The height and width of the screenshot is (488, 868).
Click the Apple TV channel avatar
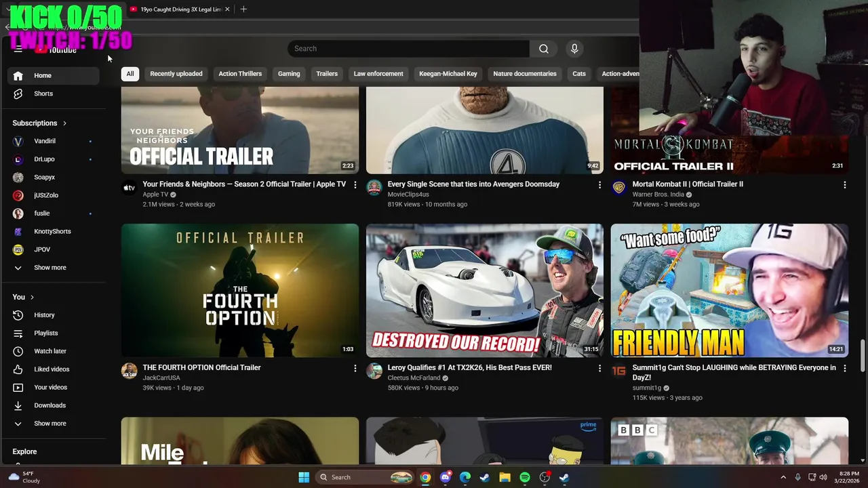click(129, 188)
